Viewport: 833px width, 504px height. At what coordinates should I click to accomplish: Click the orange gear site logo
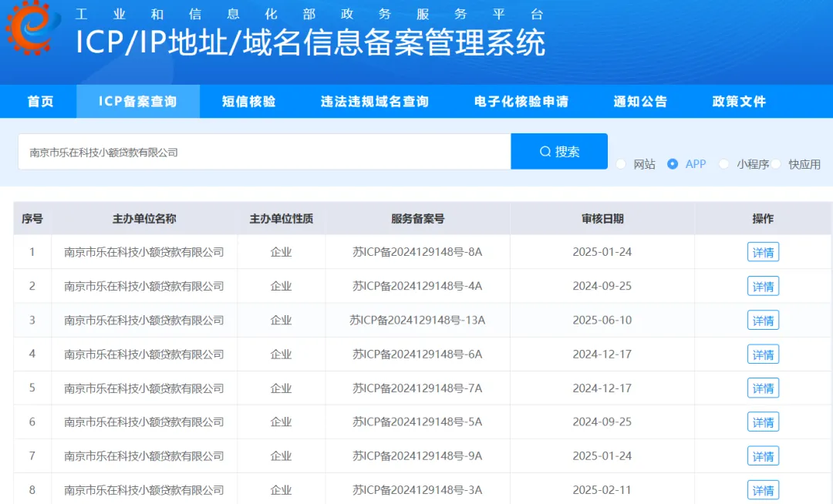32,26
